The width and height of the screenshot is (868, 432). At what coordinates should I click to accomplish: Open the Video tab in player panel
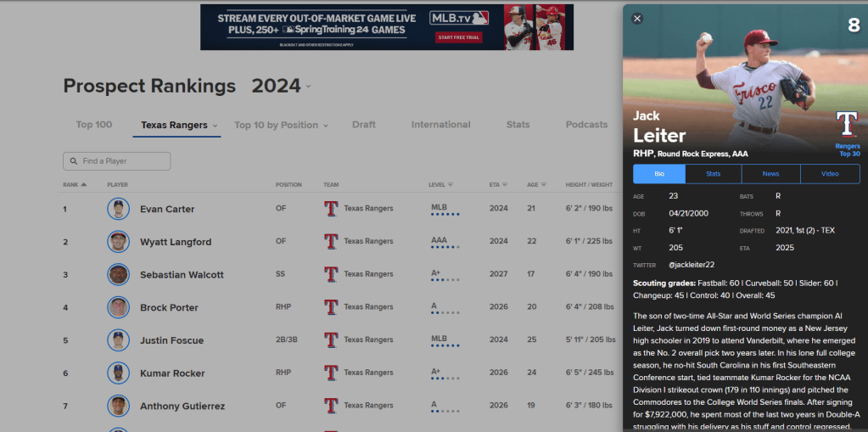(x=829, y=174)
